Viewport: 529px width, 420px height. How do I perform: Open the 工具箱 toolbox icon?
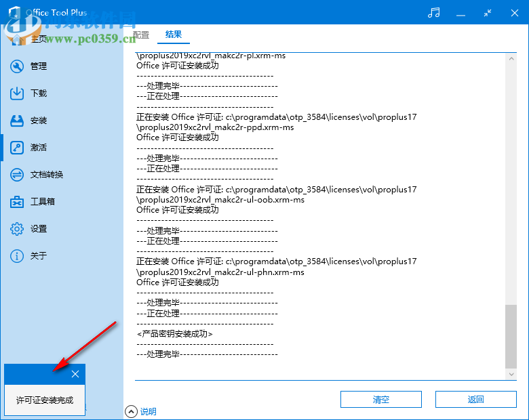pos(16,202)
